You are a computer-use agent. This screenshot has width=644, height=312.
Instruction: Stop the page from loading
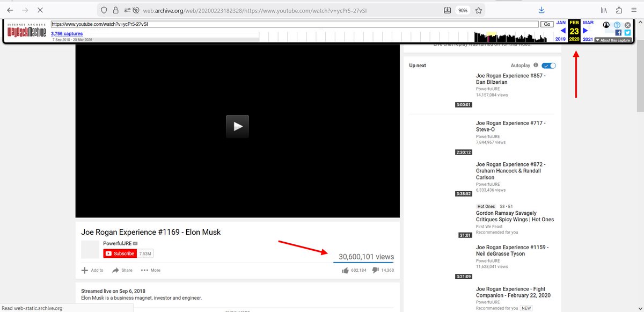coord(41,10)
